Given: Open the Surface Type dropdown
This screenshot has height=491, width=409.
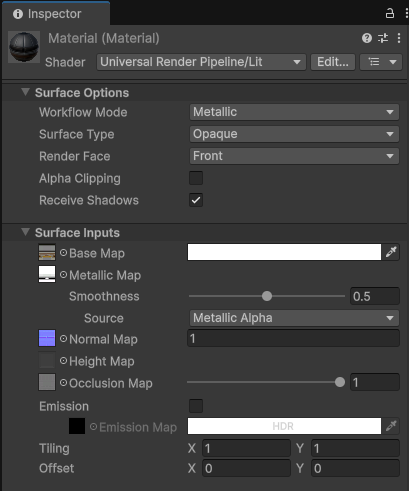Looking at the screenshot, I should 294,134.
